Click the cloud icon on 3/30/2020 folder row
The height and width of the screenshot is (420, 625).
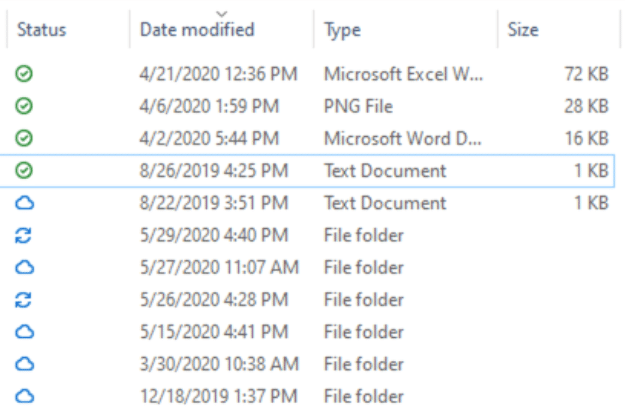(x=25, y=364)
